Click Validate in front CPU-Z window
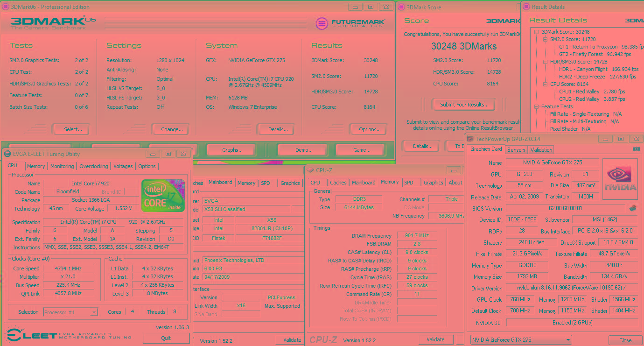Image resolution: width=644 pixels, height=346 pixels. (435, 339)
